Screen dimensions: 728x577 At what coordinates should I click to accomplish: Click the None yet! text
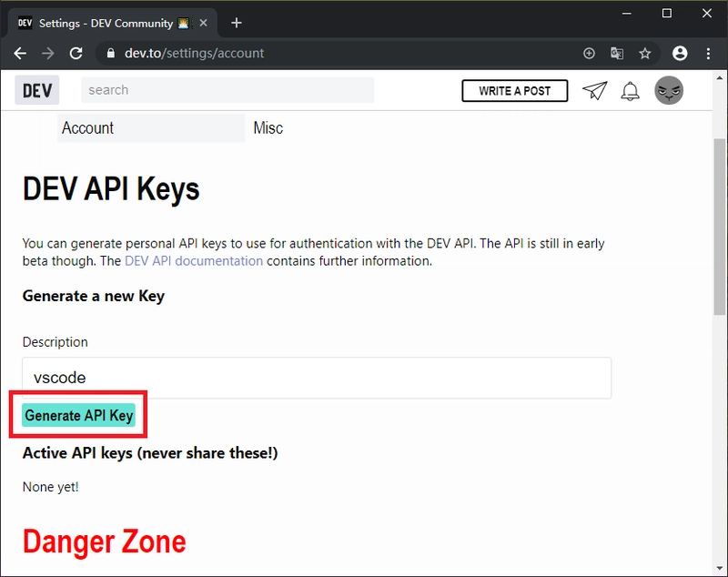click(51, 487)
